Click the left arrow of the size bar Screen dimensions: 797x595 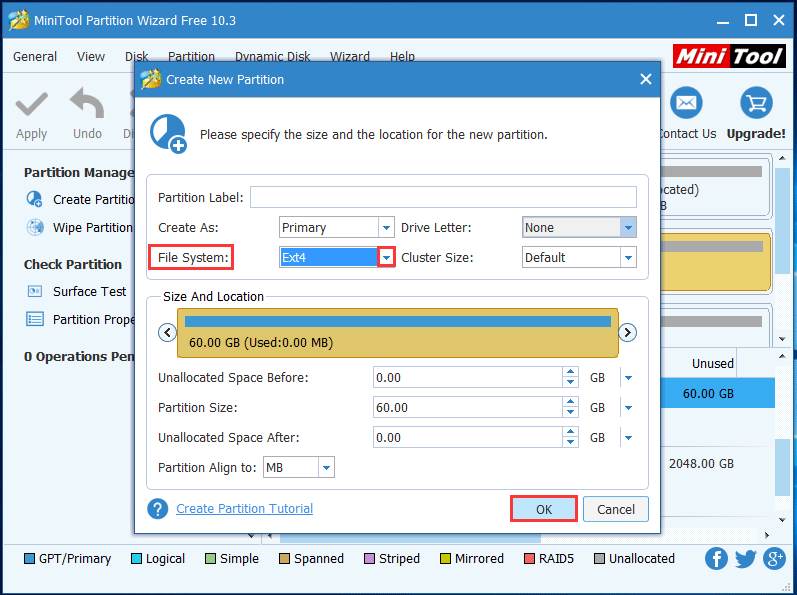[167, 332]
